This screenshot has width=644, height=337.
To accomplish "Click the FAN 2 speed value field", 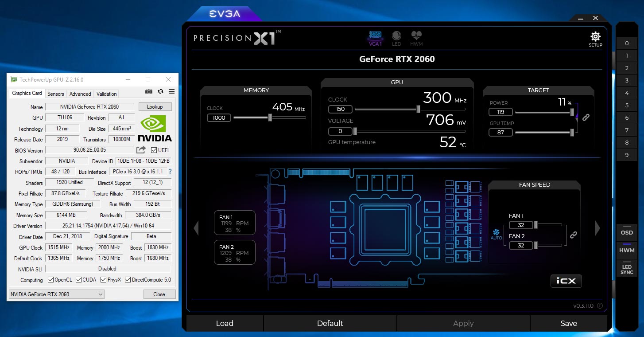I will click(521, 245).
